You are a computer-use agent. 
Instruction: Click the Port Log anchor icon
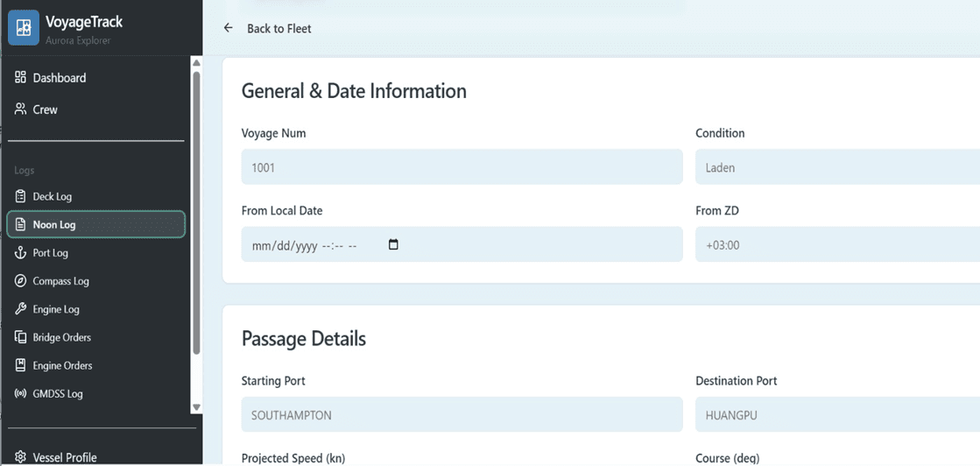pyautogui.click(x=21, y=253)
